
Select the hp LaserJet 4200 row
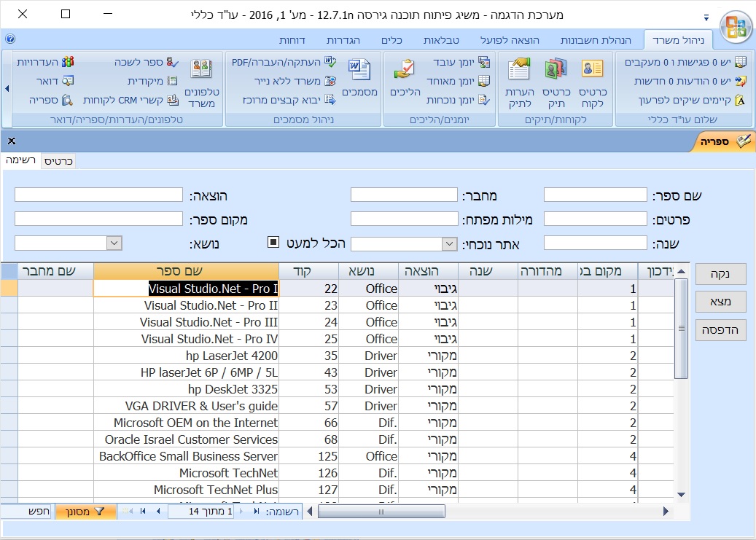[338, 356]
